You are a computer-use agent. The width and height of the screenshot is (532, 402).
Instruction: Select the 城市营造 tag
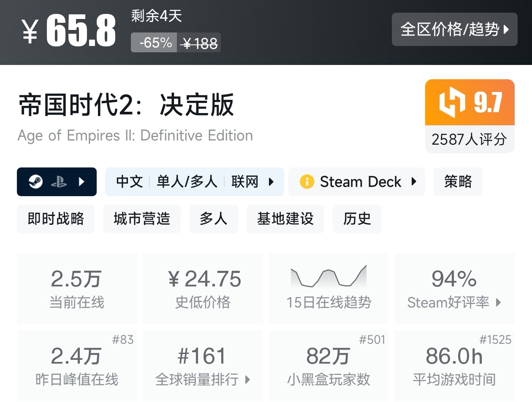pos(142,219)
